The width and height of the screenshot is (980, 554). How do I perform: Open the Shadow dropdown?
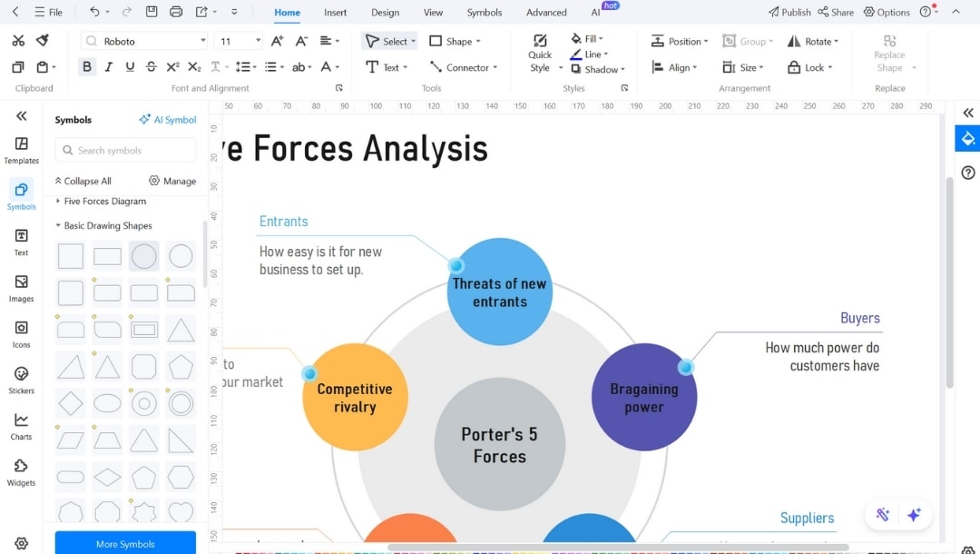(x=597, y=69)
